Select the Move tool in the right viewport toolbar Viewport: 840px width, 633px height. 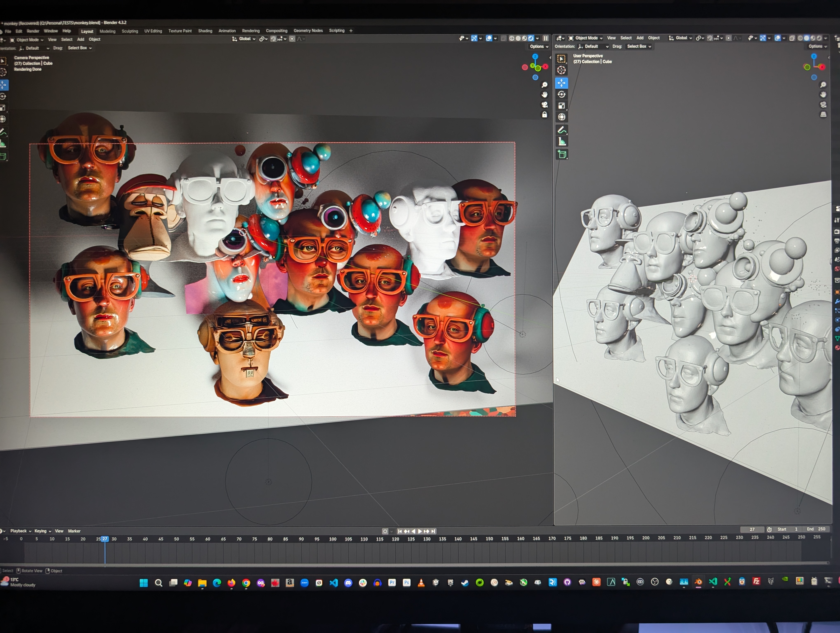tap(562, 83)
